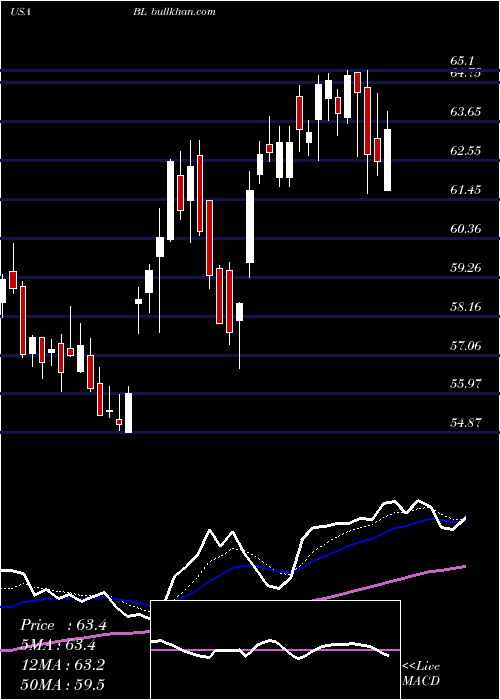The width and height of the screenshot is (500, 700).
Task: Click the 55.97 price level label
Action: pos(466,383)
